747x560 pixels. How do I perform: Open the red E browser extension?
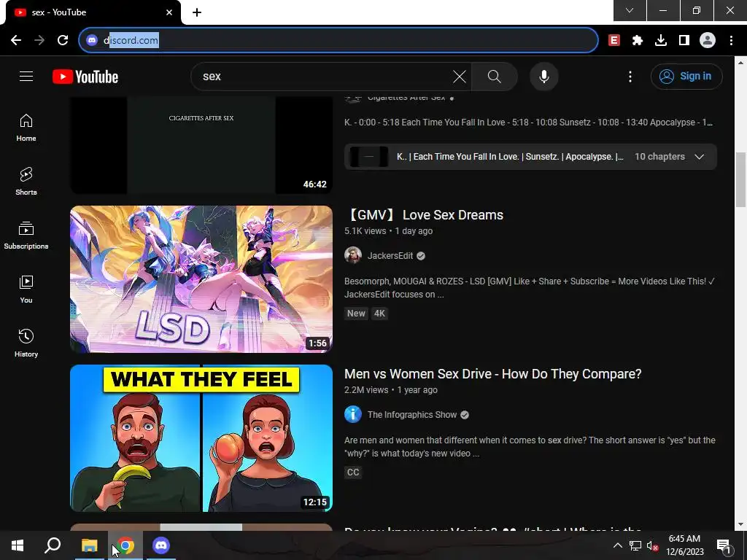614,41
